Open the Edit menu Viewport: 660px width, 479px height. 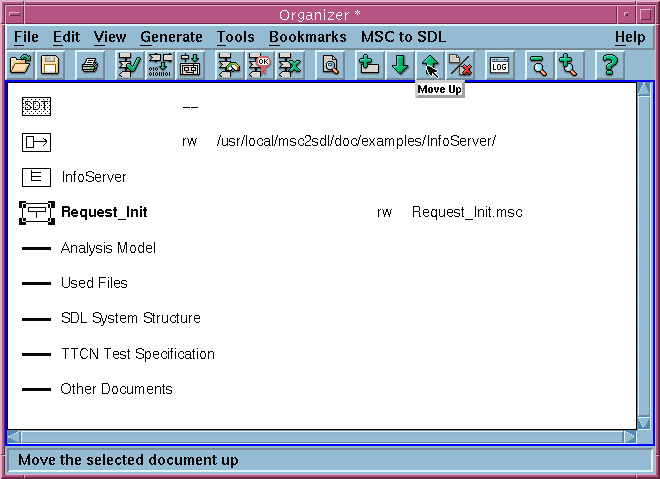66,37
